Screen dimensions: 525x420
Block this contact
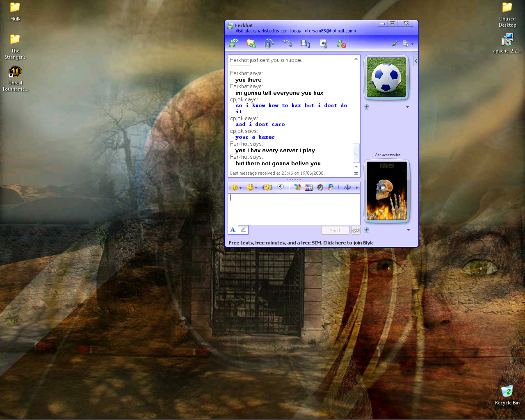pyautogui.click(x=341, y=43)
